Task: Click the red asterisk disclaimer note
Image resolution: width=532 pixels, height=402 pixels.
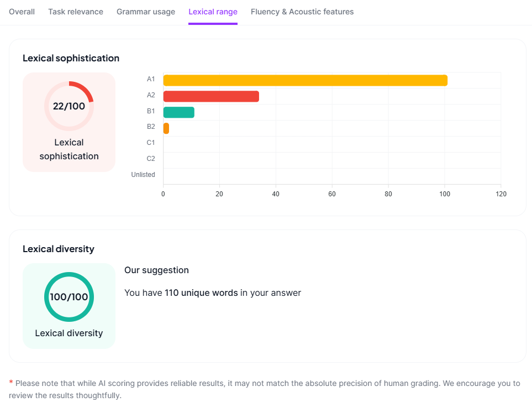Action: (11, 383)
